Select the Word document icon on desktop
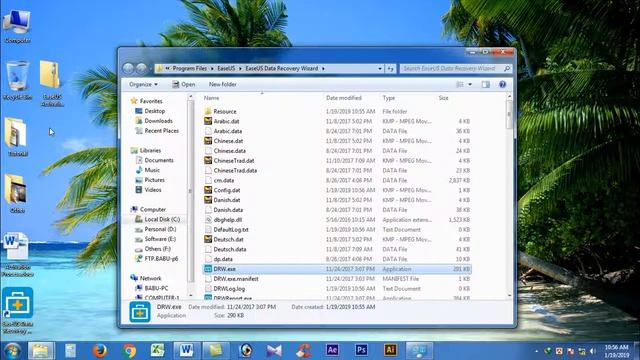The height and width of the screenshot is (360, 640). click(x=17, y=254)
